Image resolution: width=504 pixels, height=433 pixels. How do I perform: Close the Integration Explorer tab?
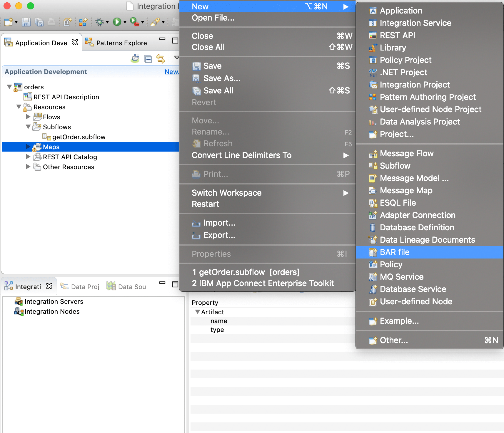[x=49, y=286]
